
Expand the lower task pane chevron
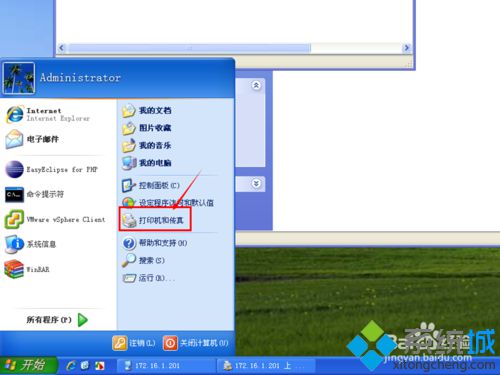(x=256, y=184)
